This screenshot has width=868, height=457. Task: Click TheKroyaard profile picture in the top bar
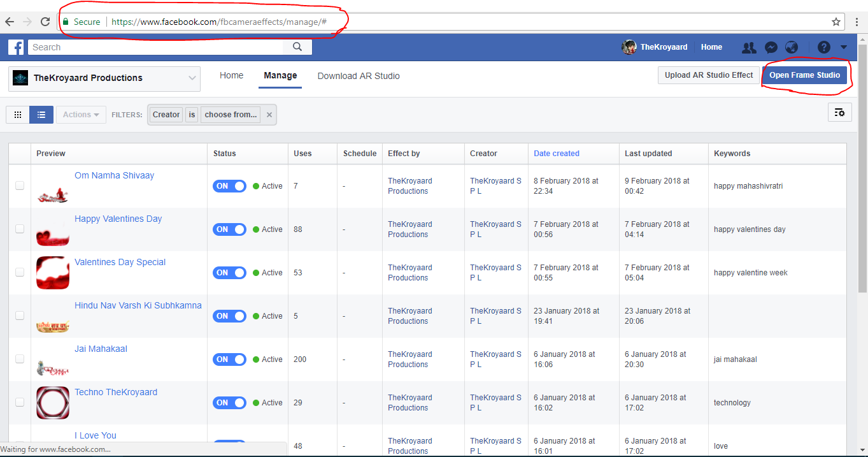[x=629, y=47]
